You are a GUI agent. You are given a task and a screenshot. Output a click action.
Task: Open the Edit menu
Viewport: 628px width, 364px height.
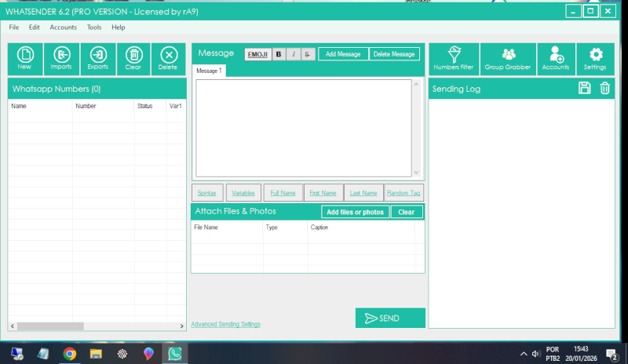tap(34, 27)
